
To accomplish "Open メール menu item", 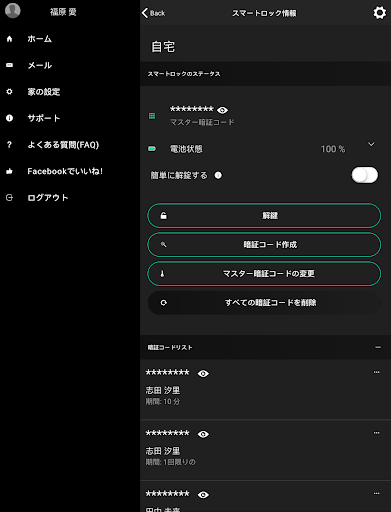I will [40, 65].
